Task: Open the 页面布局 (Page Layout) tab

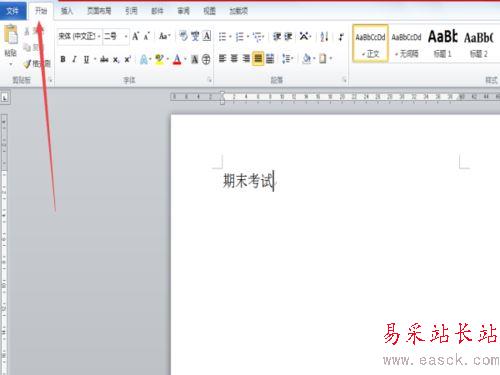Action: pyautogui.click(x=99, y=11)
